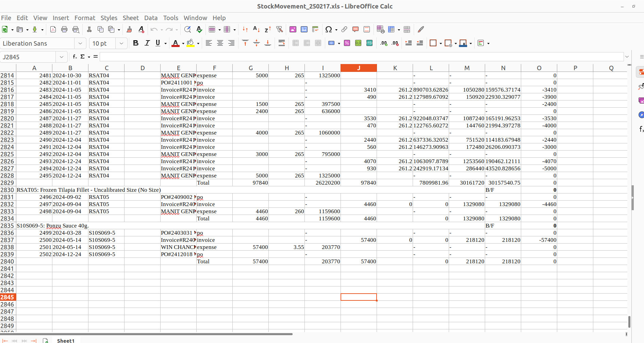Image resolution: width=644 pixels, height=343 pixels.
Task: Open Find & Replace icon
Action: 187,30
